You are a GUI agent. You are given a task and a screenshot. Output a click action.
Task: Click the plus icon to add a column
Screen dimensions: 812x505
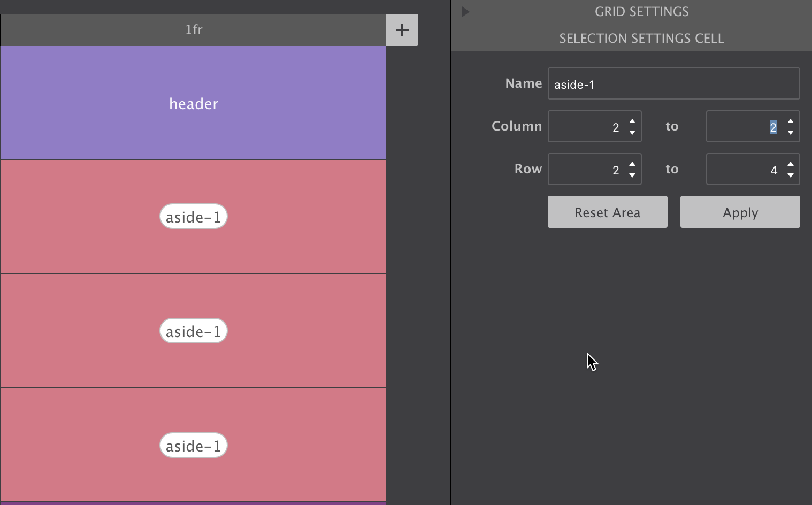[402, 30]
